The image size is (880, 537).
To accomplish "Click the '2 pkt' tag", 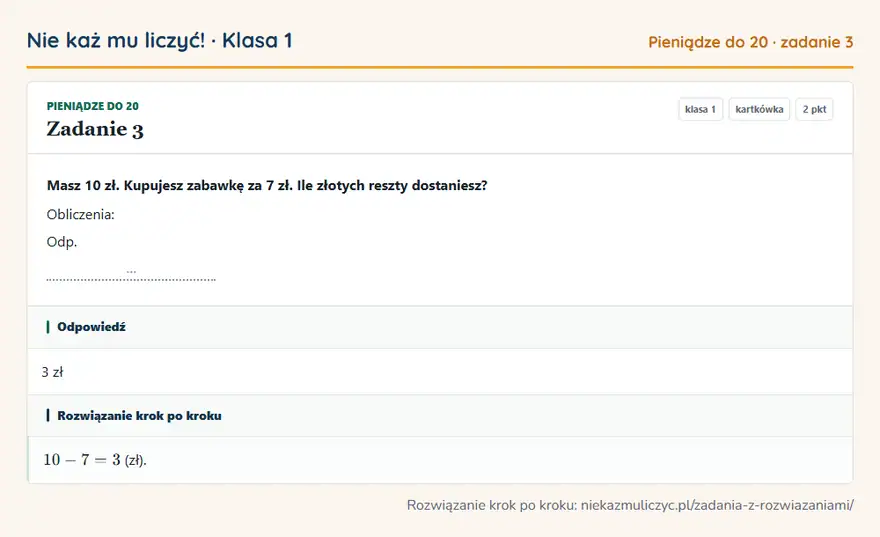I will pyautogui.click(x=814, y=109).
